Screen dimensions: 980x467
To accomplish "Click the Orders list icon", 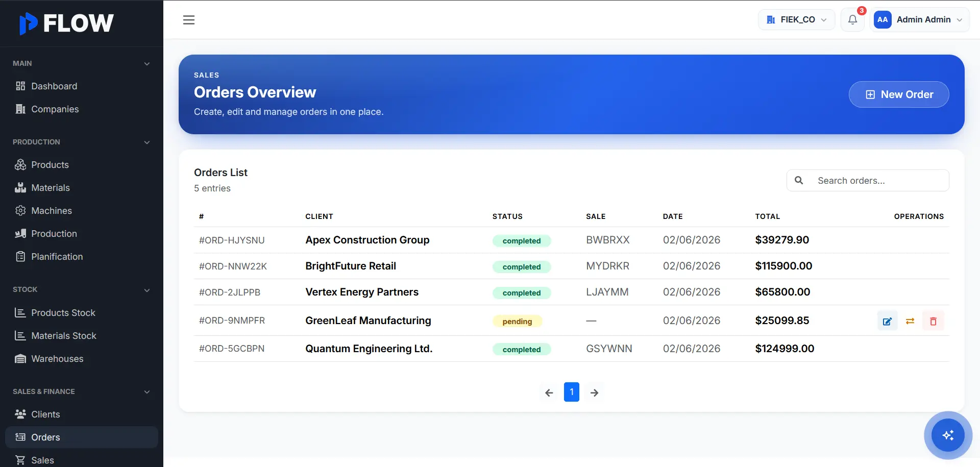I will pos(20,437).
